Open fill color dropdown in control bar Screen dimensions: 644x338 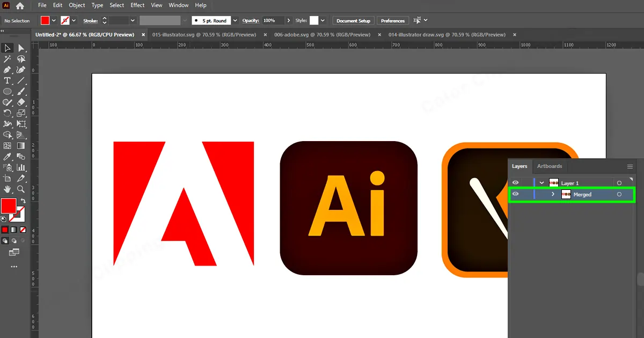click(54, 20)
